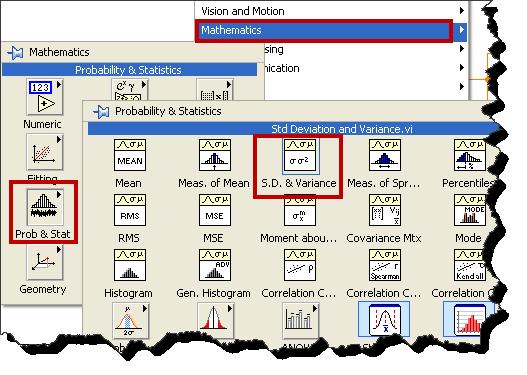Viewport: 527px width, 375px height.
Task: Open the Numeric subpalette
Action: (45, 97)
